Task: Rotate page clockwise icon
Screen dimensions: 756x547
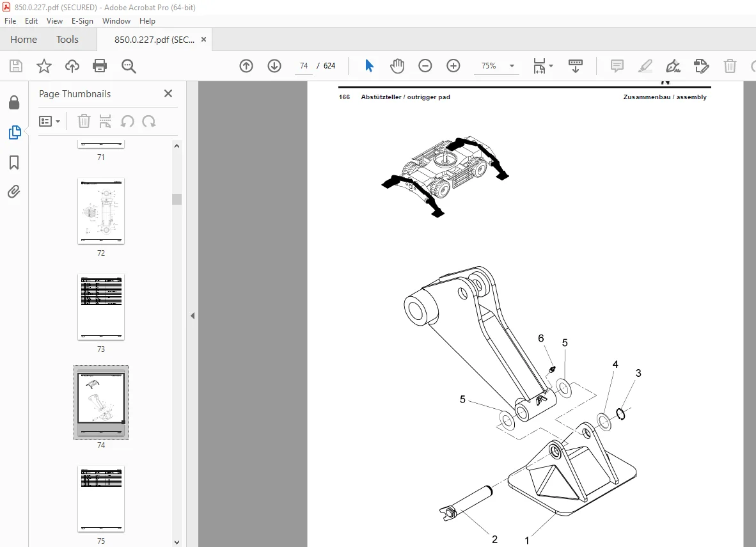Action: pyautogui.click(x=149, y=121)
